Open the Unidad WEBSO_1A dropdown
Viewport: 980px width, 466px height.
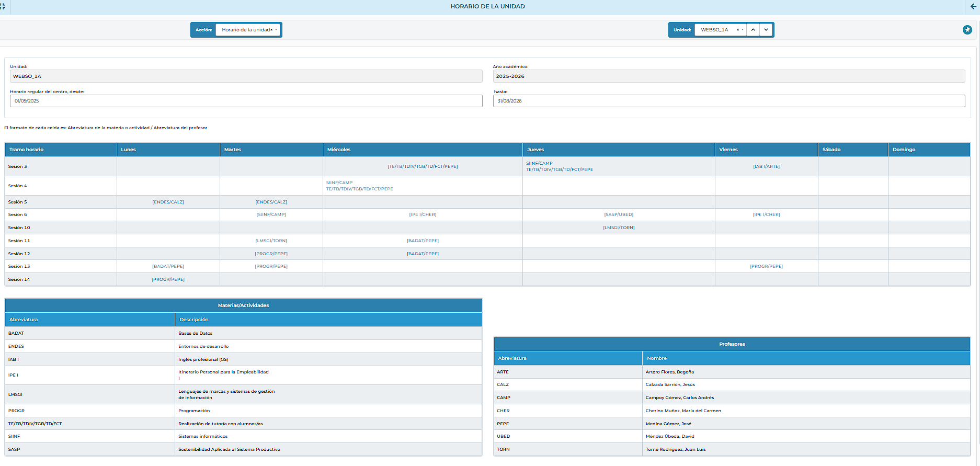743,30
